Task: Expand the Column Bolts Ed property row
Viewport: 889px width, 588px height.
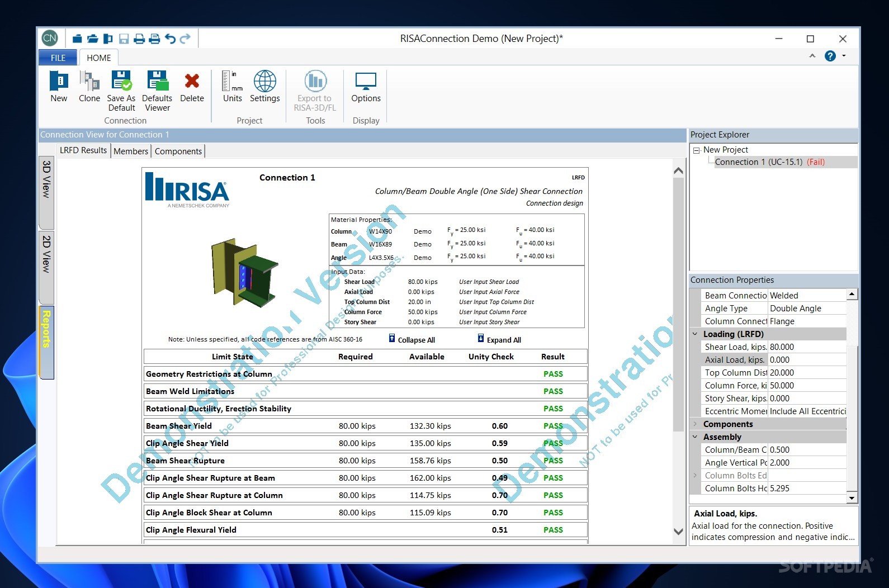Action: 695,476
